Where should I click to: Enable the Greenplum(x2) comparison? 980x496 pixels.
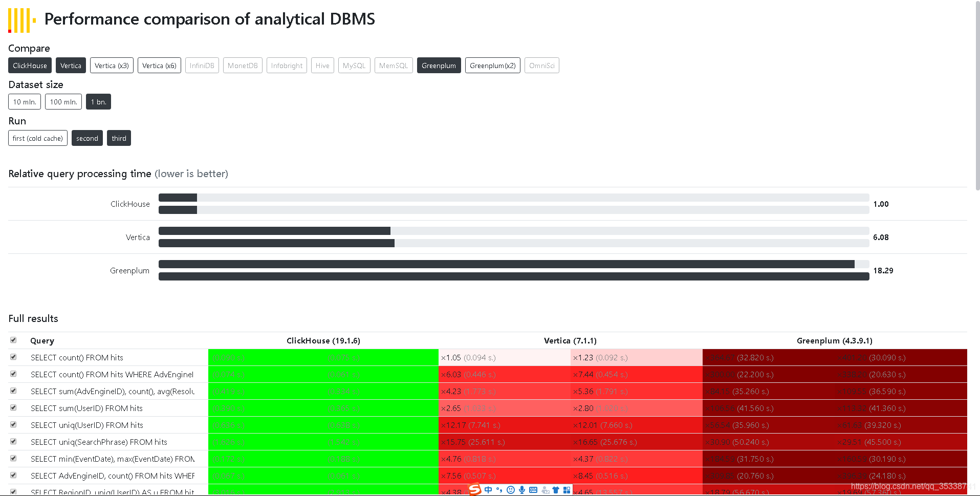click(493, 66)
